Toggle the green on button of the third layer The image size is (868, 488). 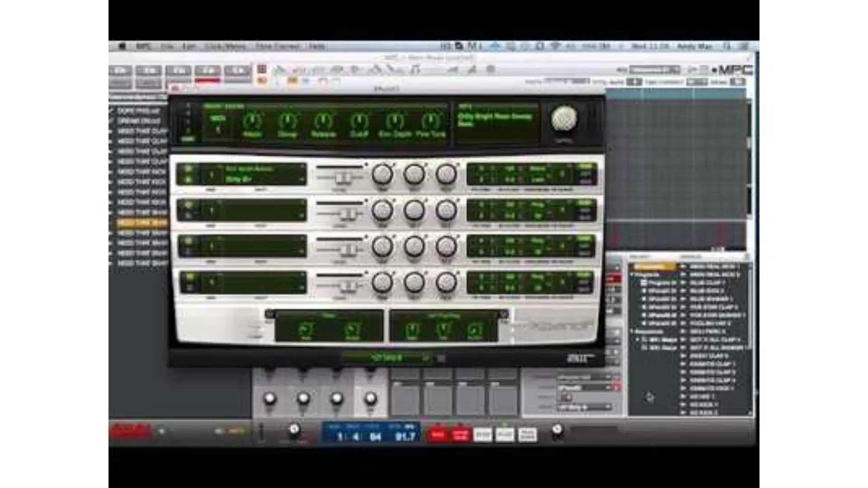[x=189, y=240]
